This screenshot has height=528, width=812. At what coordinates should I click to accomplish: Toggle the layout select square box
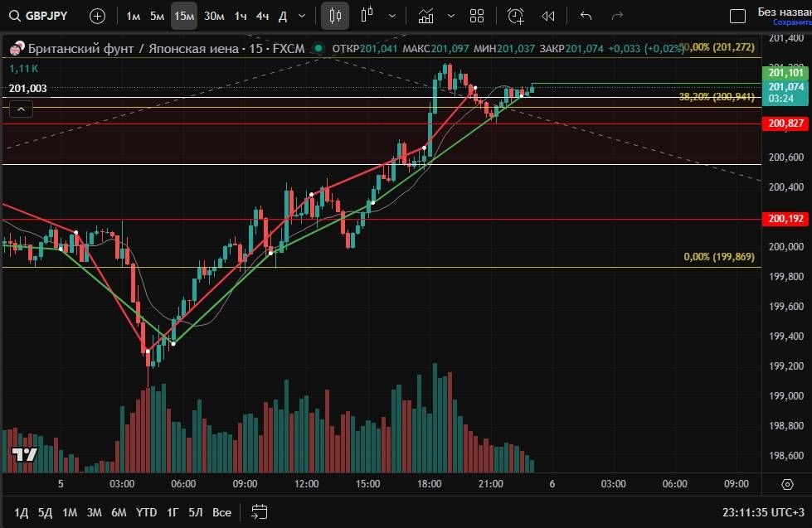pos(737,16)
